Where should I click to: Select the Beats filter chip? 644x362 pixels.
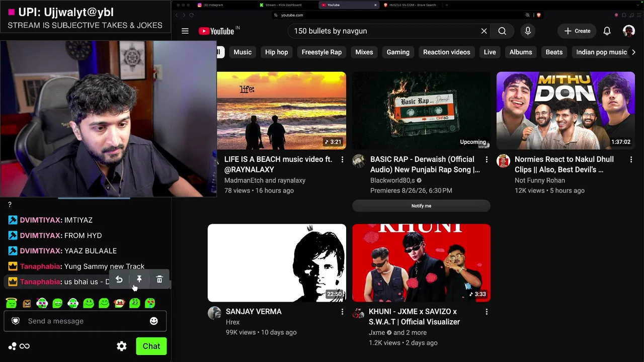(554, 52)
